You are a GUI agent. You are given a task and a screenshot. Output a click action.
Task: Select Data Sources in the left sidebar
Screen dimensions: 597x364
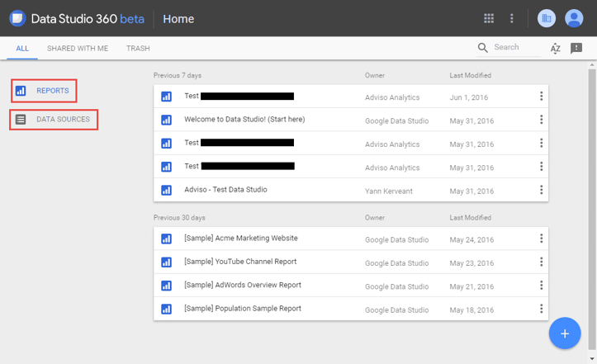[x=54, y=120]
